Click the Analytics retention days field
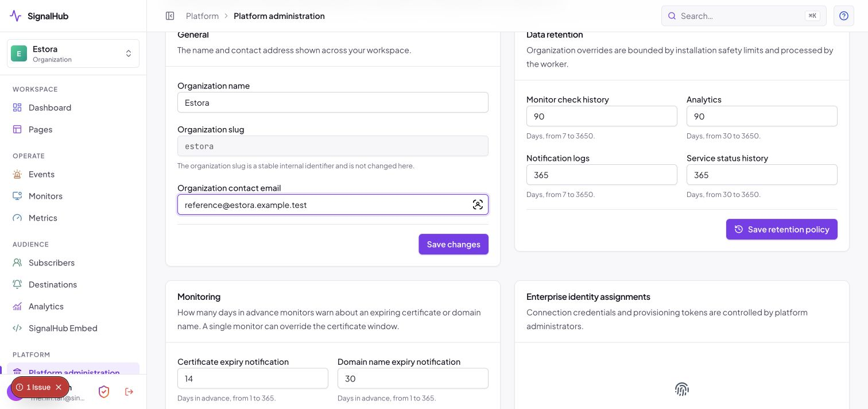This screenshot has height=409, width=868. (x=762, y=116)
